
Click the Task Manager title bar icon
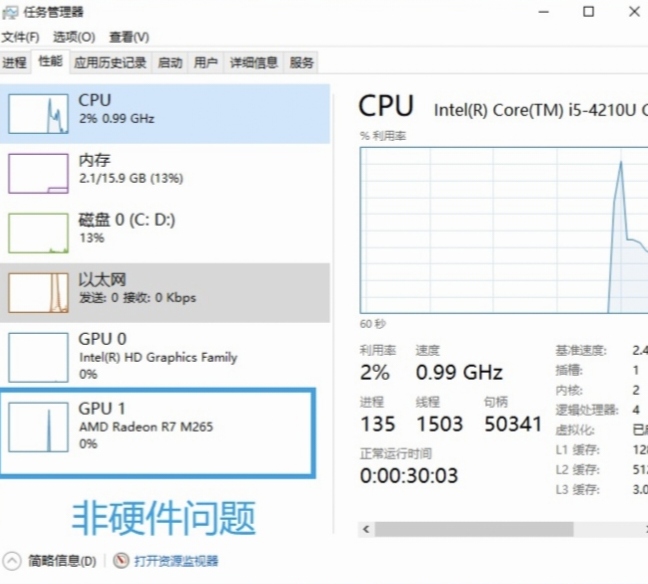(10, 12)
